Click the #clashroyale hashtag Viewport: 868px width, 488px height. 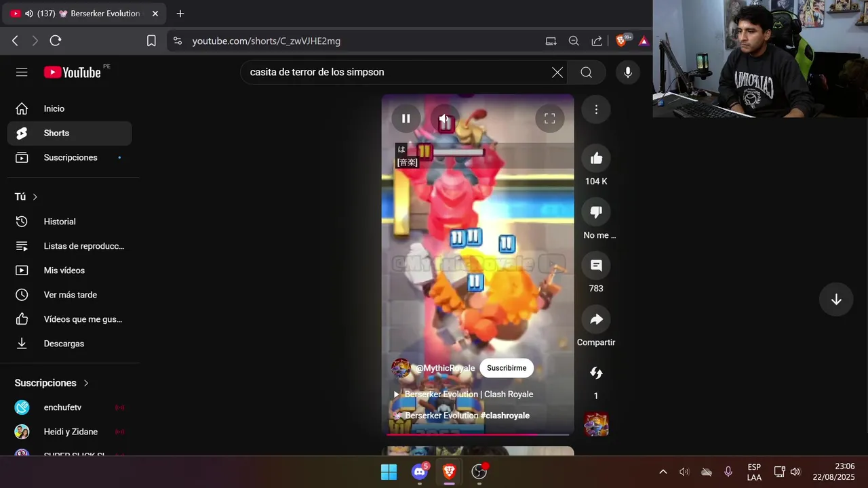(505, 415)
